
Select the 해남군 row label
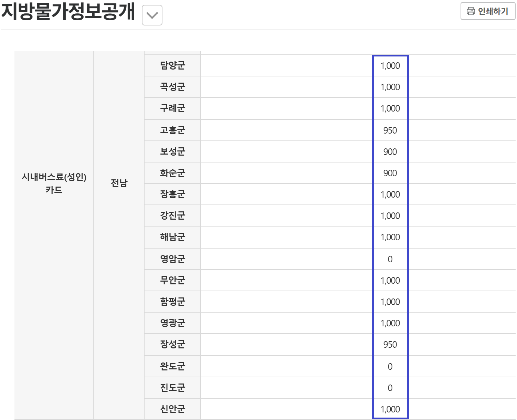point(172,237)
